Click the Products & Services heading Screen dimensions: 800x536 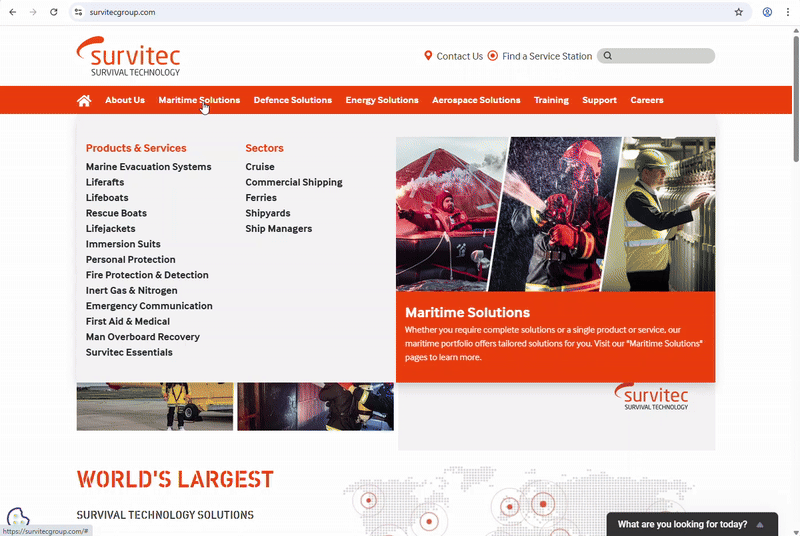[136, 148]
